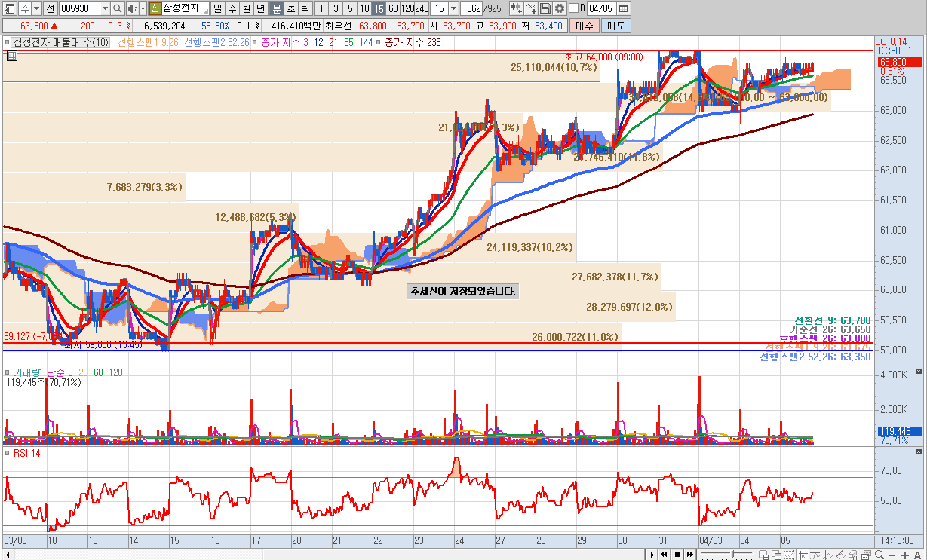Click the stock search magnifier icon
The height and width of the screenshot is (560, 927).
tap(118, 8)
